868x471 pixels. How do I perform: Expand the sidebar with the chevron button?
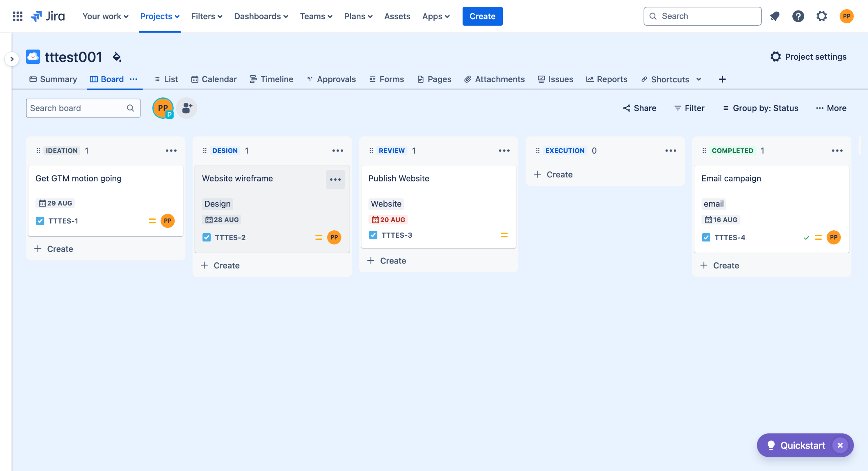[x=12, y=59]
